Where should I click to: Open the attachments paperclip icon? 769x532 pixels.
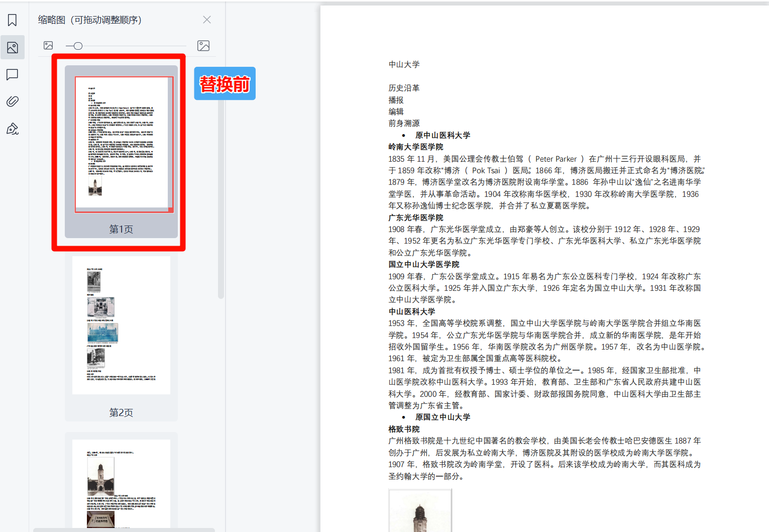tap(13, 101)
